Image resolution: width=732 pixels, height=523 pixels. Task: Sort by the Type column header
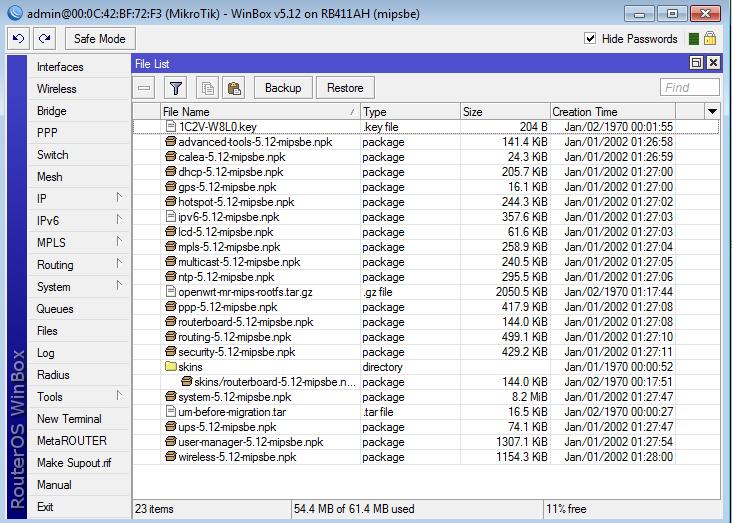410,112
